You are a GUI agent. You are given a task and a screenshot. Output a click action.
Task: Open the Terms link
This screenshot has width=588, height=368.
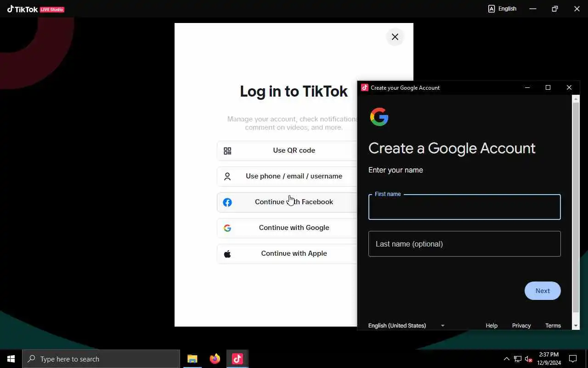pyautogui.click(x=553, y=325)
